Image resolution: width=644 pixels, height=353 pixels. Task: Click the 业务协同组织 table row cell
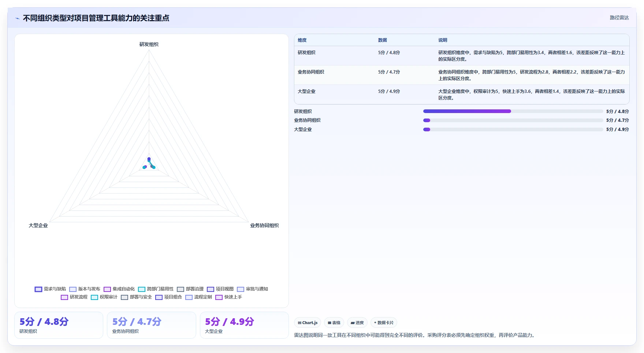coord(334,75)
